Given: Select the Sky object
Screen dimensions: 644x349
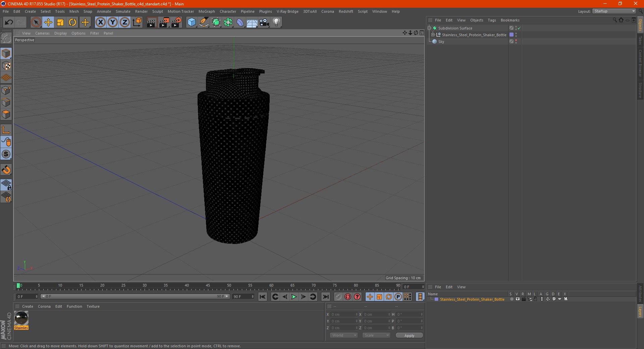Looking at the screenshot, I should [x=441, y=42].
